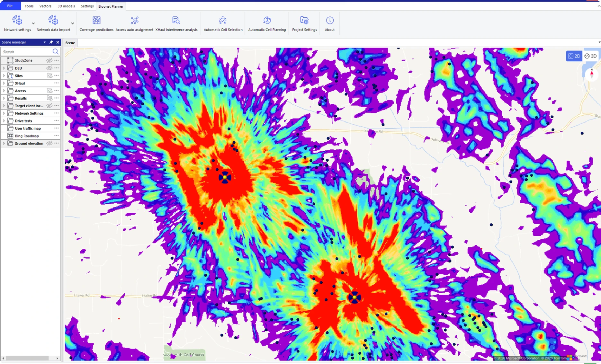Open Project Settings
Viewport: 601px width, 364px height.
304,23
